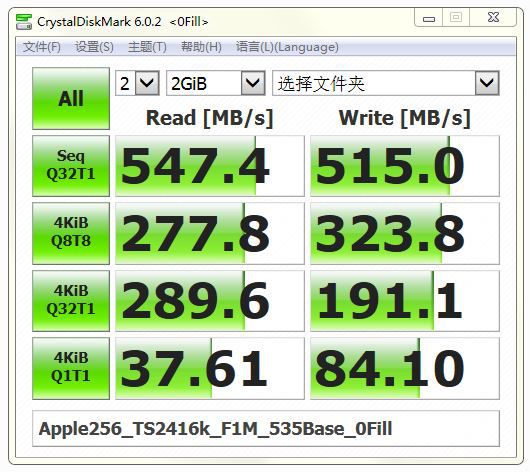530x472 pixels.
Task: Expand the 2GiB test size dropdown
Action: point(253,83)
